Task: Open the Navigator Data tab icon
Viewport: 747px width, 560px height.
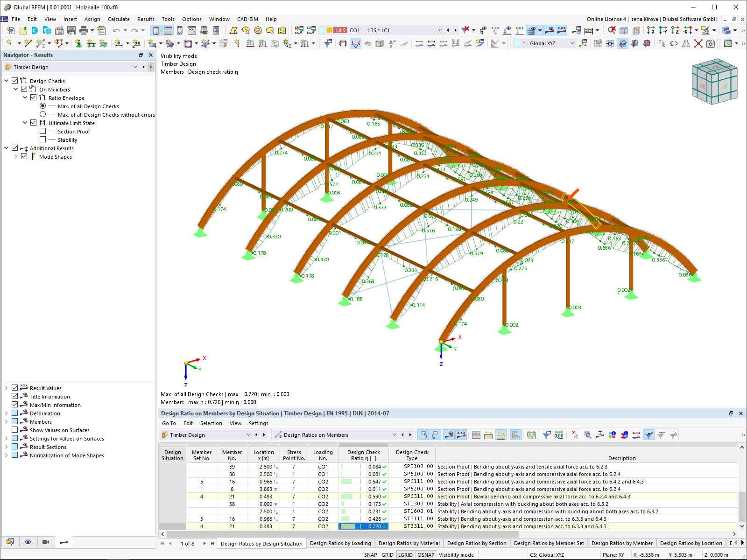Action: 10,542
